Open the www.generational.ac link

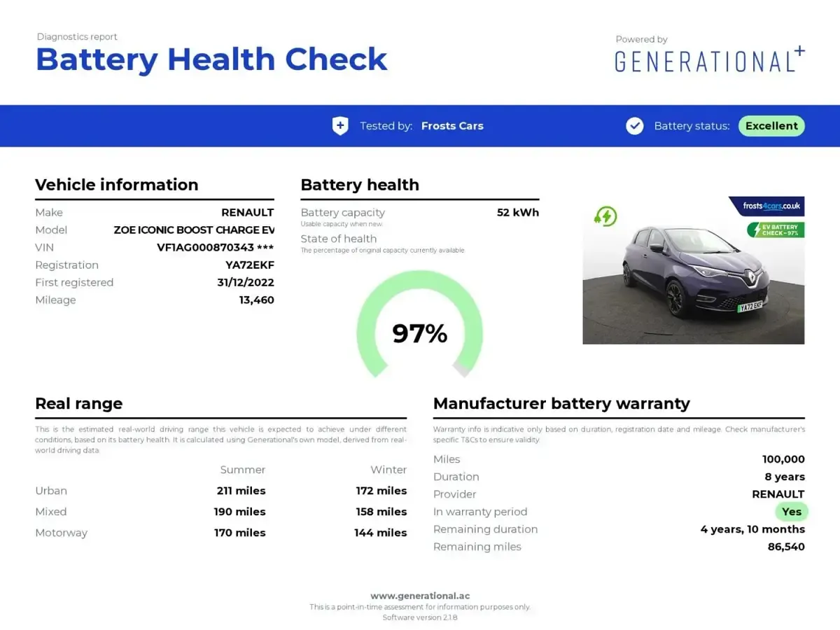(420, 596)
